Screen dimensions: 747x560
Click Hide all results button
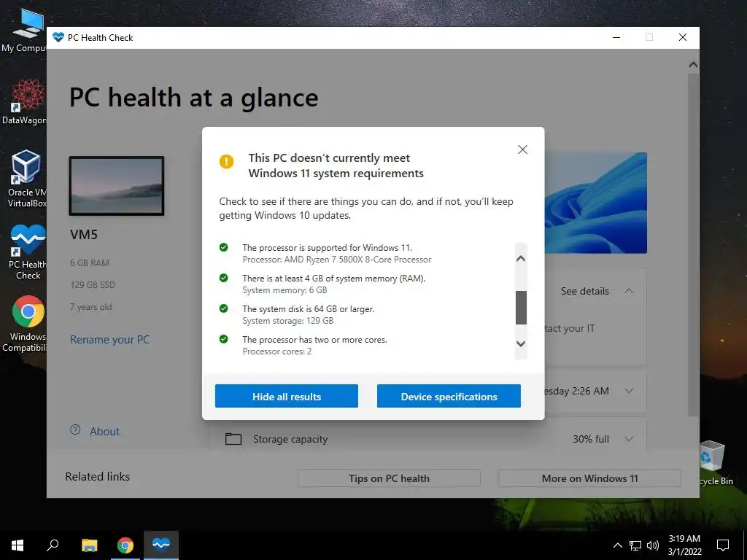pos(286,396)
